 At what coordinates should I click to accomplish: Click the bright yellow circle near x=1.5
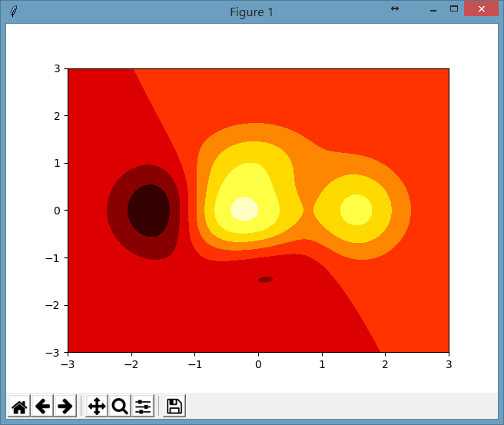(356, 210)
